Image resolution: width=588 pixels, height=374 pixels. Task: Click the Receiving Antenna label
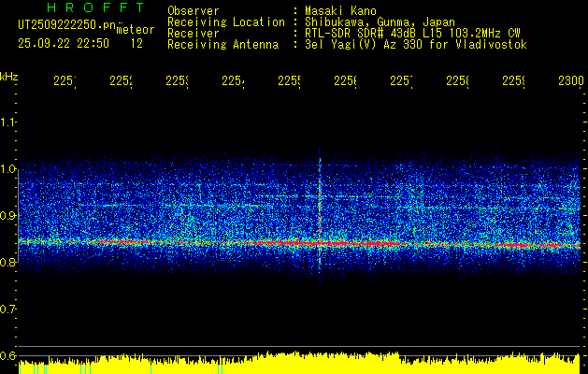point(222,45)
